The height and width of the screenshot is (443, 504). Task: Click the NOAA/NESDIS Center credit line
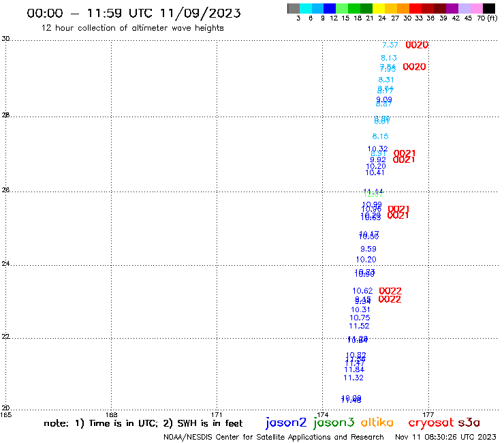[x=274, y=438]
